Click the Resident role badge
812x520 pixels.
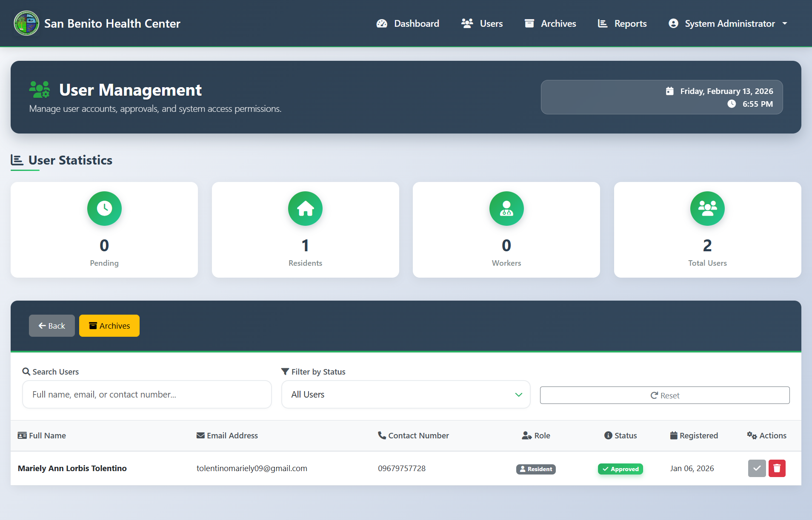[x=535, y=469]
